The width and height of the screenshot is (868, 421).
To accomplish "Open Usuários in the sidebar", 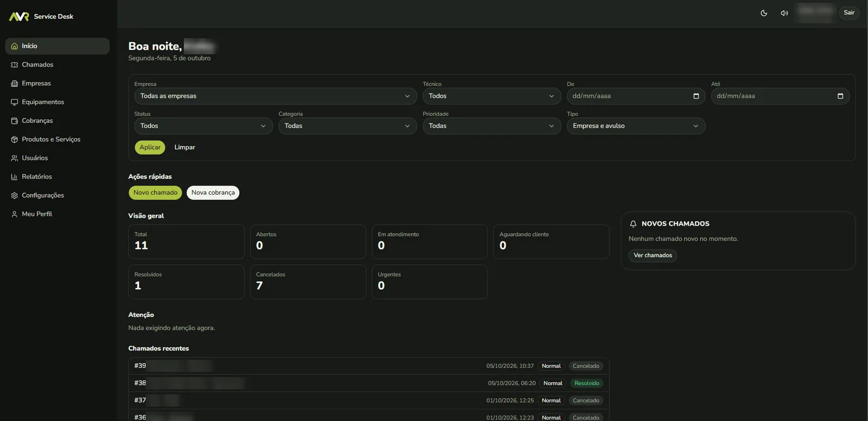I will tap(58, 158).
